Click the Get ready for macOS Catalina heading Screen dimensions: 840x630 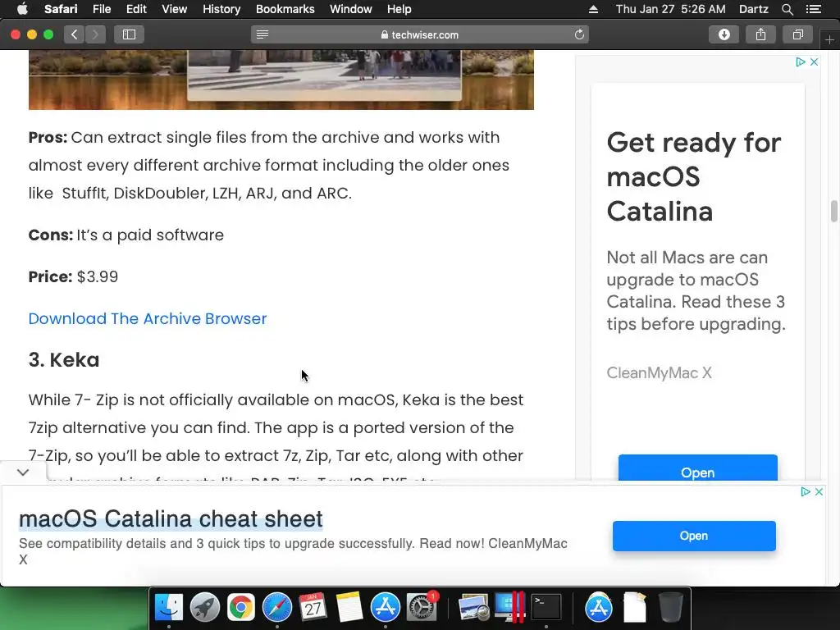pos(694,177)
